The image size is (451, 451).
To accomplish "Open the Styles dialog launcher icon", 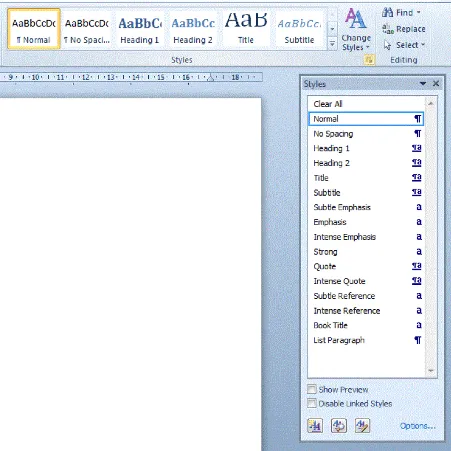I will pyautogui.click(x=369, y=60).
